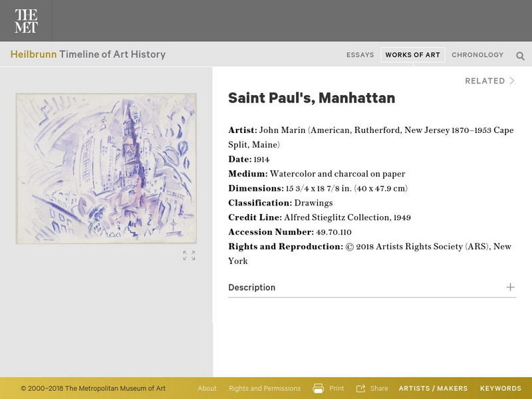The width and height of the screenshot is (532, 399).
Task: Click the Related label
Action: coord(485,80)
